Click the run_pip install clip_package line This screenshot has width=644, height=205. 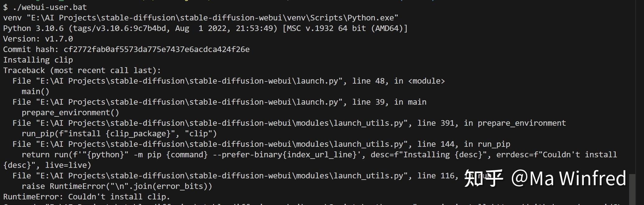pos(119,134)
